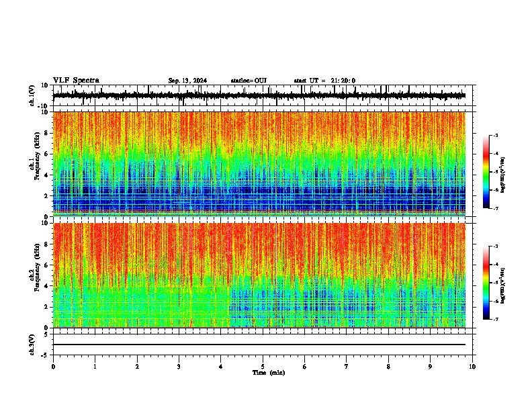Click the ch.3 flat voltage line
This screenshot has width=532, height=411.
point(259,345)
